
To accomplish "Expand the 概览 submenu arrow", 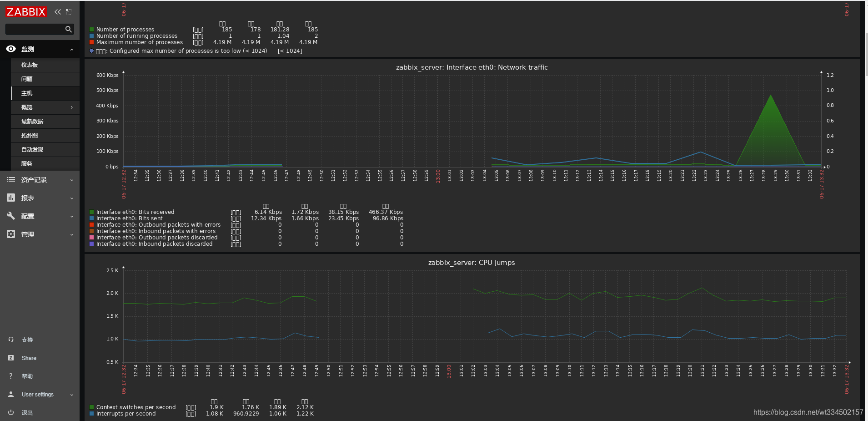I will pyautogui.click(x=72, y=107).
